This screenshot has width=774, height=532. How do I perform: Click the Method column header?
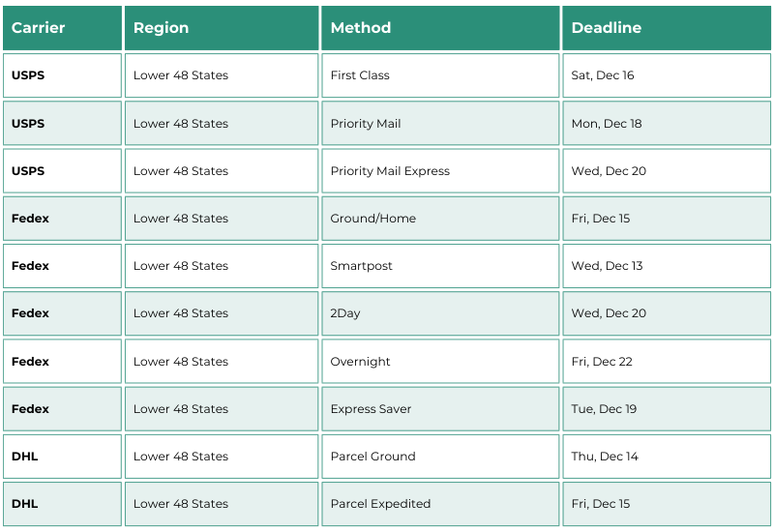click(440, 28)
